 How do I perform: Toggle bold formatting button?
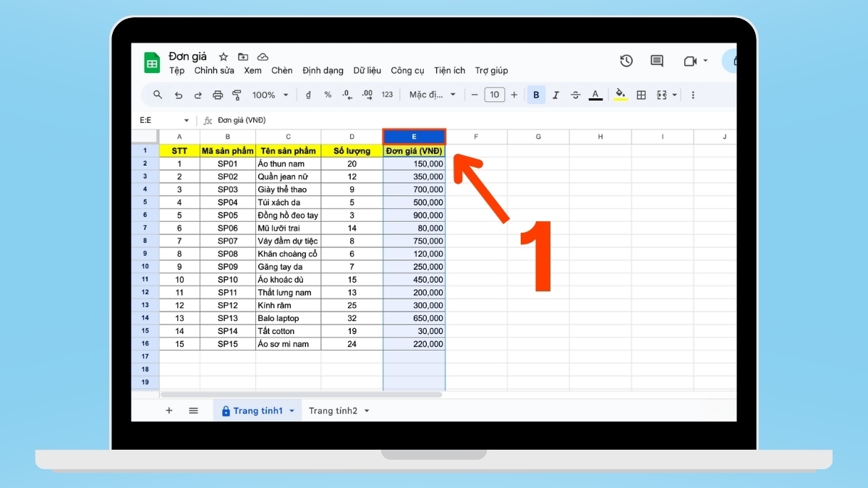click(536, 95)
